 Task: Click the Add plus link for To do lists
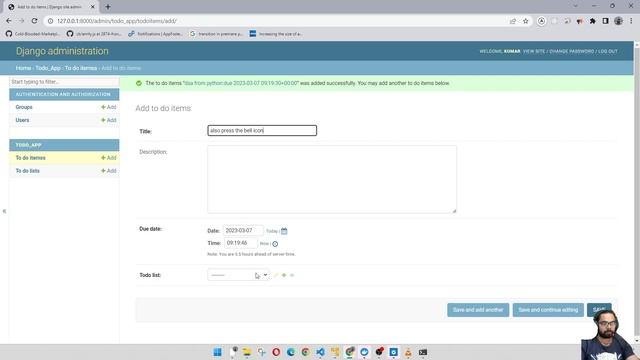tap(109, 171)
